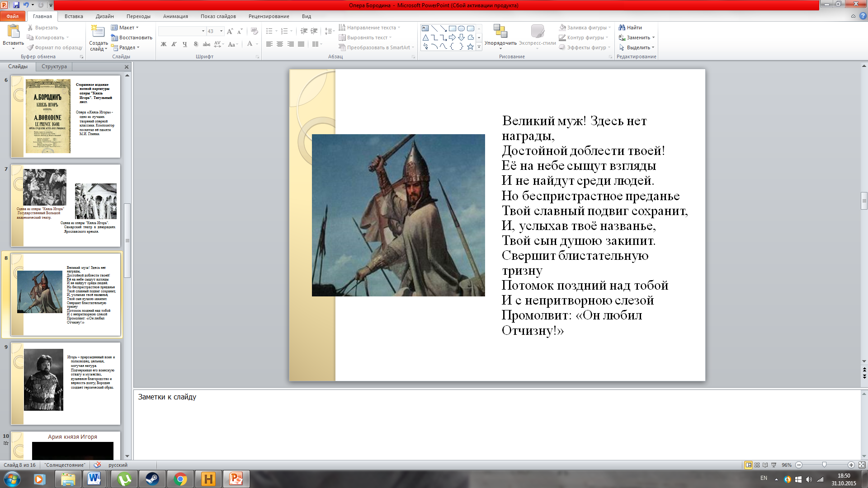Undo last action in quick access toolbar
Viewport: 868px width, 488px height.
tap(26, 5)
